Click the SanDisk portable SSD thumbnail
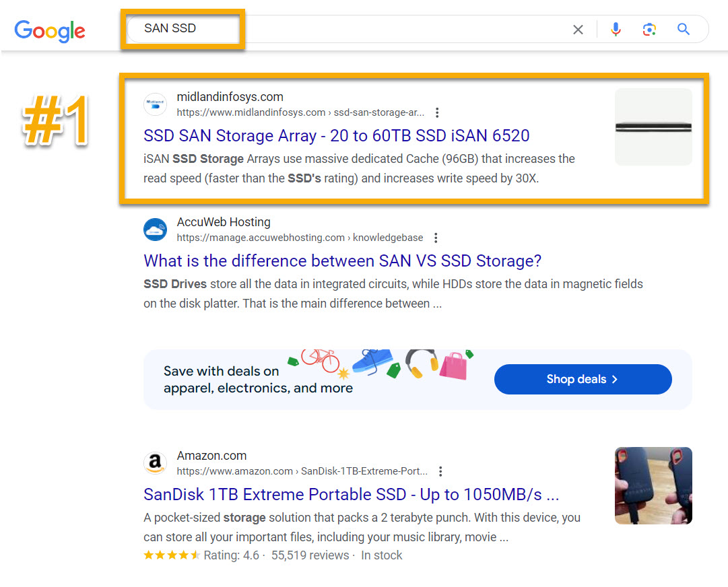 pos(653,485)
